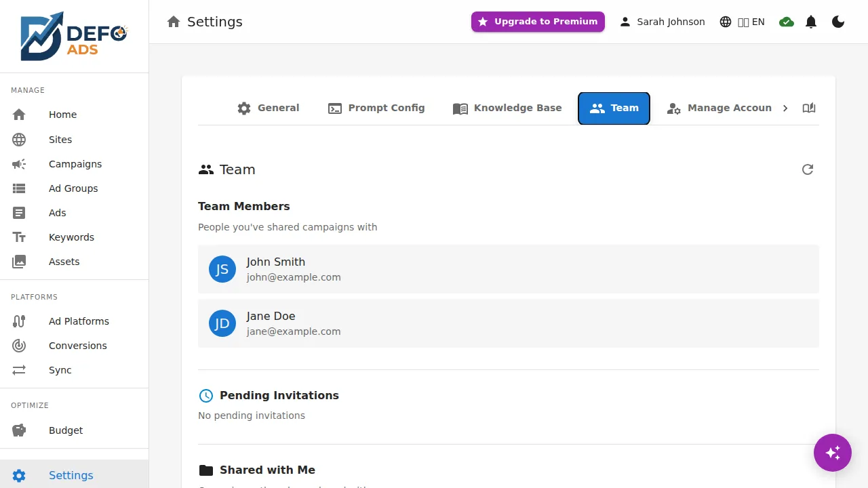Select the Team tab
This screenshot has height=488, width=868.
(x=614, y=108)
